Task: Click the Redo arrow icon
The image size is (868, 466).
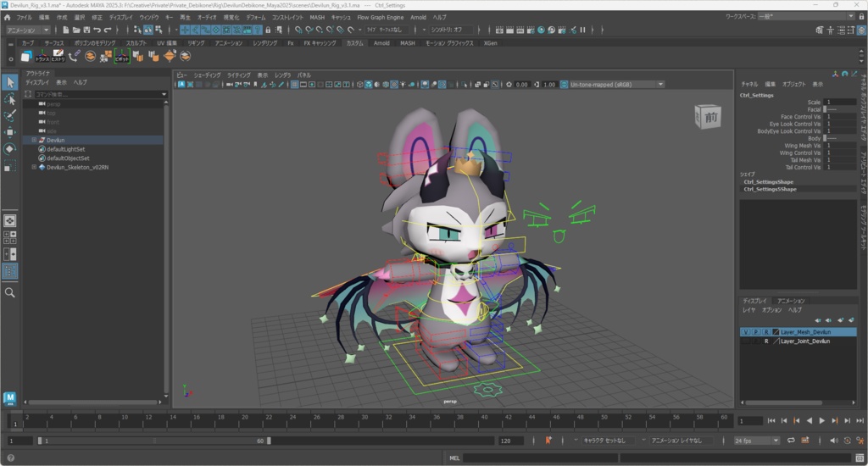Action: [x=108, y=30]
